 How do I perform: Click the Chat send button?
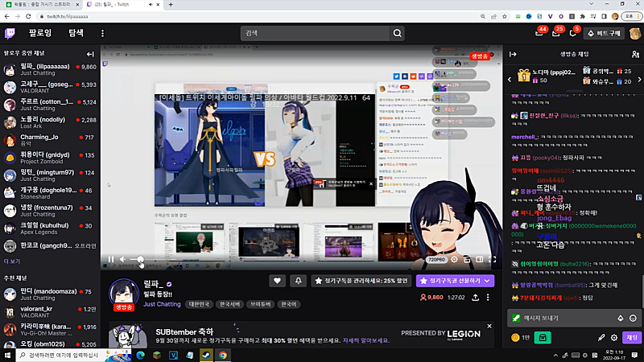pos(632,337)
